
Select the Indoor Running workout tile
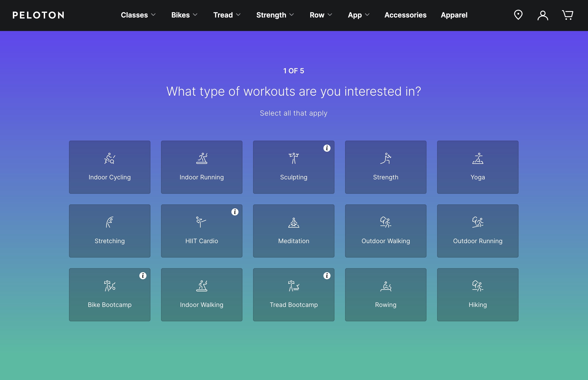coord(202,167)
